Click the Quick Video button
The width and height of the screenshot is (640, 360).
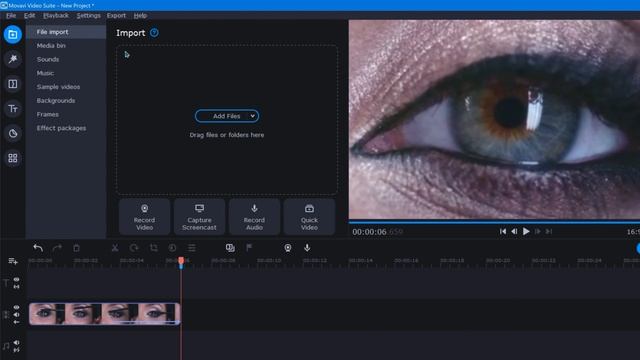tap(309, 217)
